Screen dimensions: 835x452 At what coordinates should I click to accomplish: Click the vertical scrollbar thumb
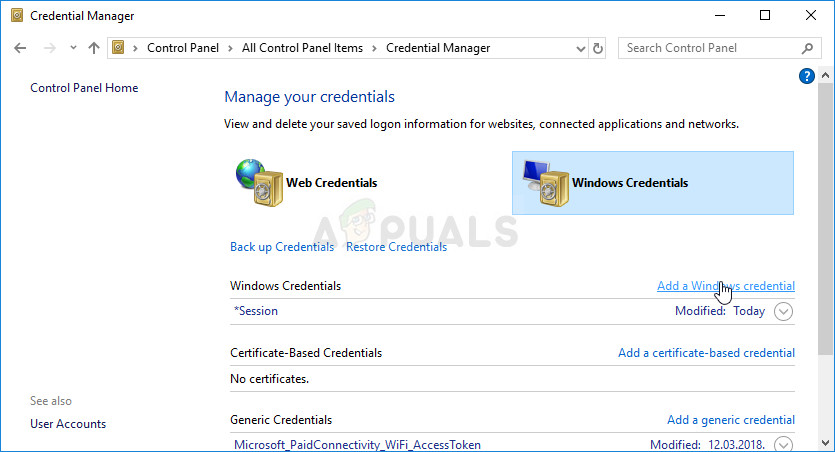point(825,218)
